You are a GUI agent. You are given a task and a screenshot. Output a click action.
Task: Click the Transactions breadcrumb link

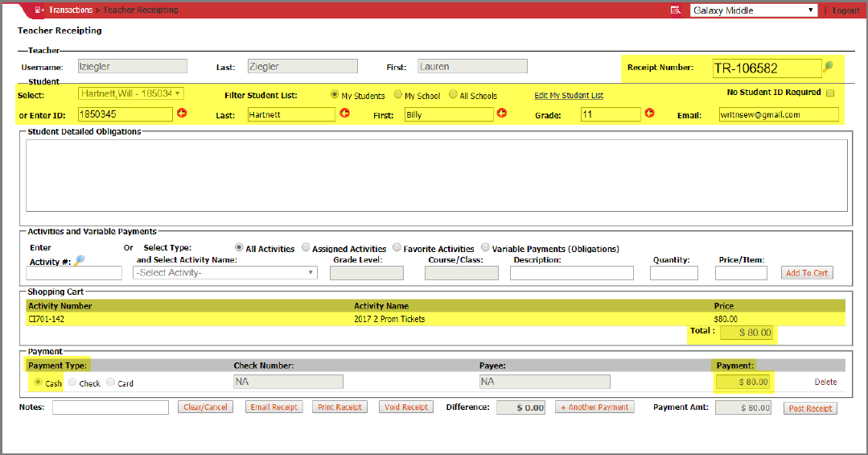click(x=70, y=10)
